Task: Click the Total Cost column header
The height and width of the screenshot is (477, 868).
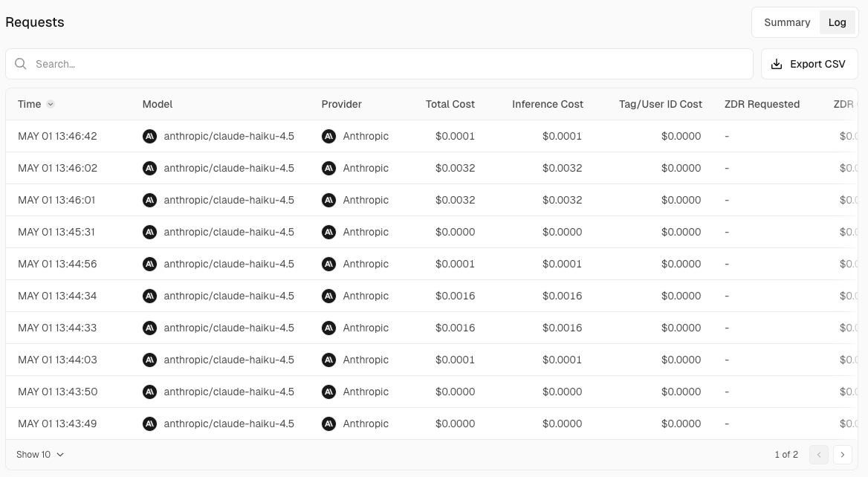Action: coord(450,104)
